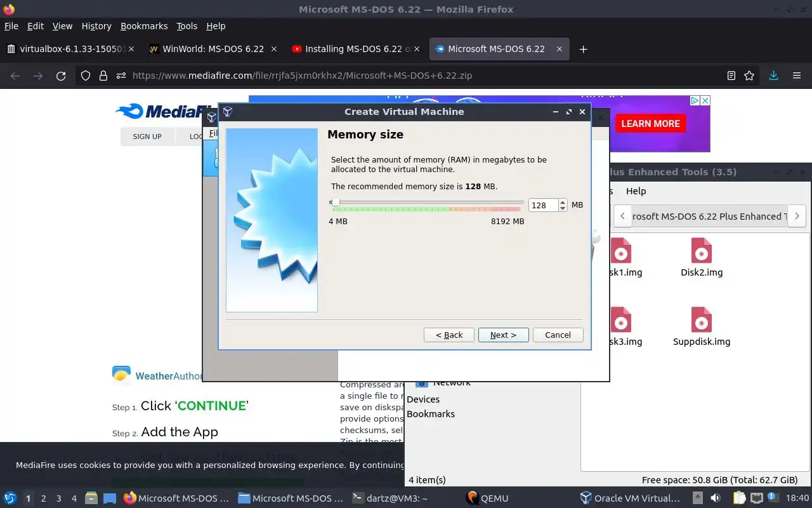Click the AdChoices icon on banner ad
The image size is (812, 508).
[695, 100]
